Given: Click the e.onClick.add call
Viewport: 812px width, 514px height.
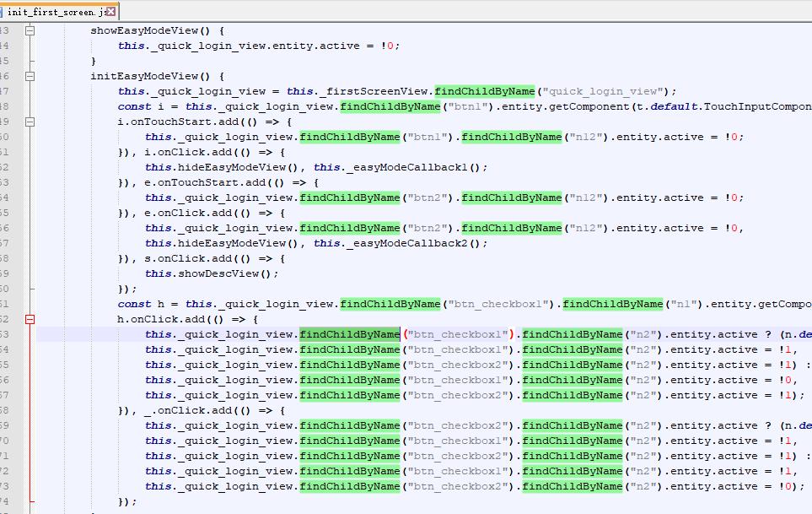Looking at the screenshot, I should (188, 213).
